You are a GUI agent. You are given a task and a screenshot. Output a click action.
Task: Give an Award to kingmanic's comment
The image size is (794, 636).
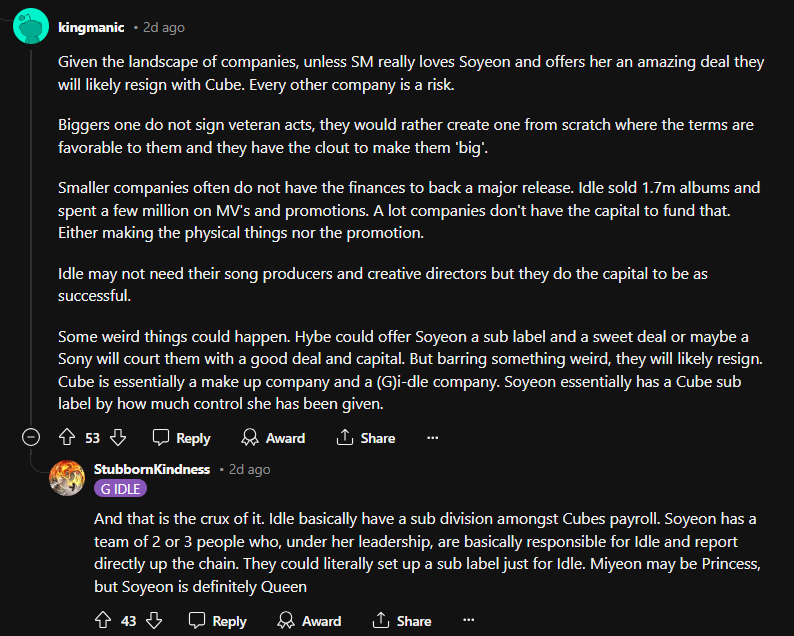coord(273,438)
